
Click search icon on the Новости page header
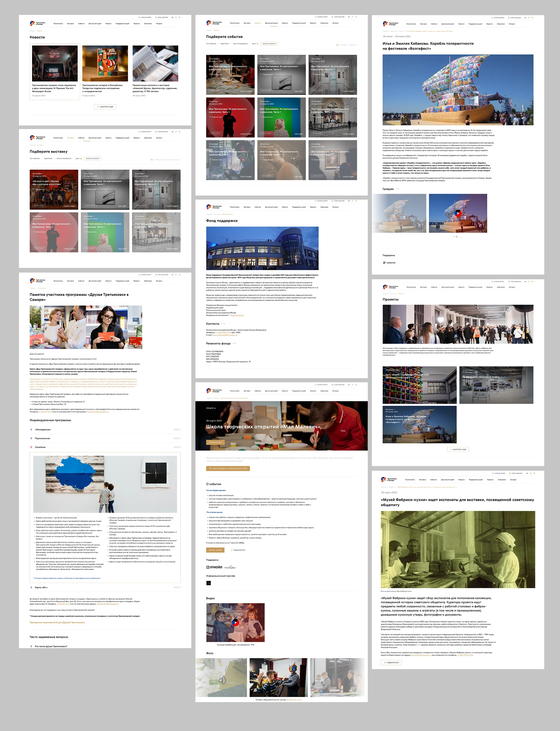point(176,17)
